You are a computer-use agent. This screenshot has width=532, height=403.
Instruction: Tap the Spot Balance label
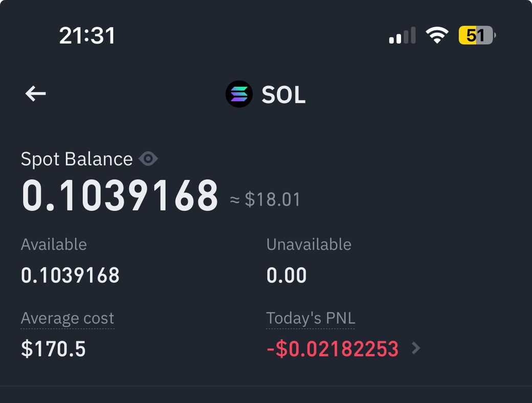point(77,159)
